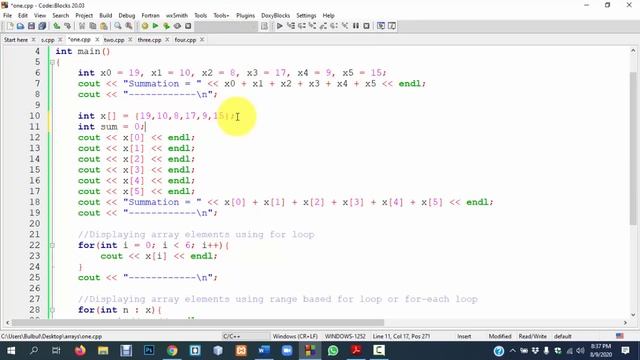The image size is (640, 360).
Task: Open the DoxyBlocks menu
Action: (x=276, y=16)
